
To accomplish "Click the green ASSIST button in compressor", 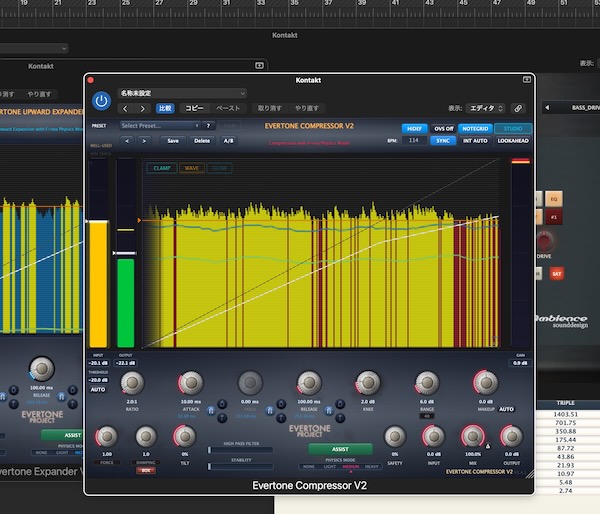I will [x=340, y=449].
